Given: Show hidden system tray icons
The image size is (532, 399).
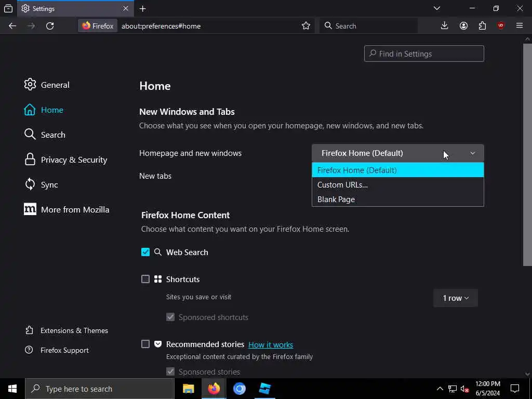Looking at the screenshot, I should tap(440, 389).
